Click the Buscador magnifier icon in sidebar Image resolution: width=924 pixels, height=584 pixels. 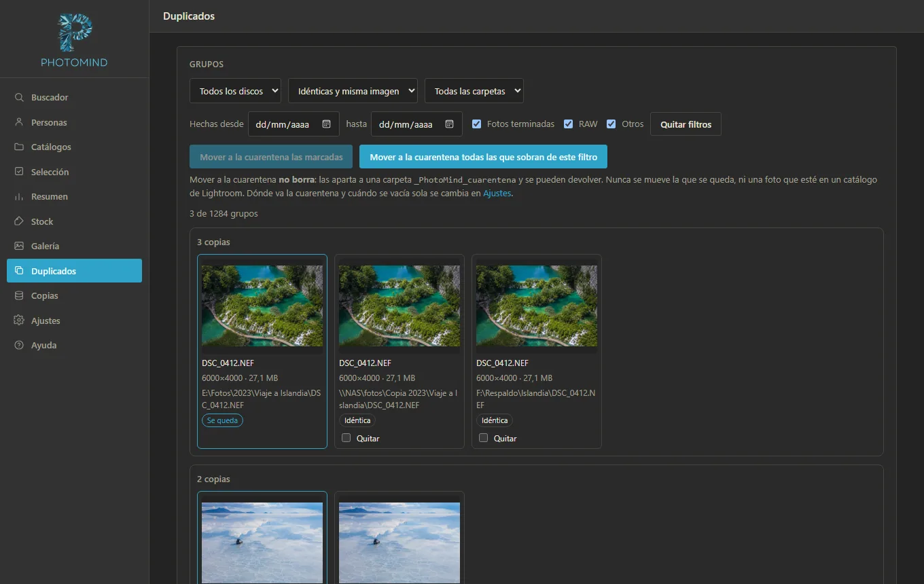click(x=19, y=98)
